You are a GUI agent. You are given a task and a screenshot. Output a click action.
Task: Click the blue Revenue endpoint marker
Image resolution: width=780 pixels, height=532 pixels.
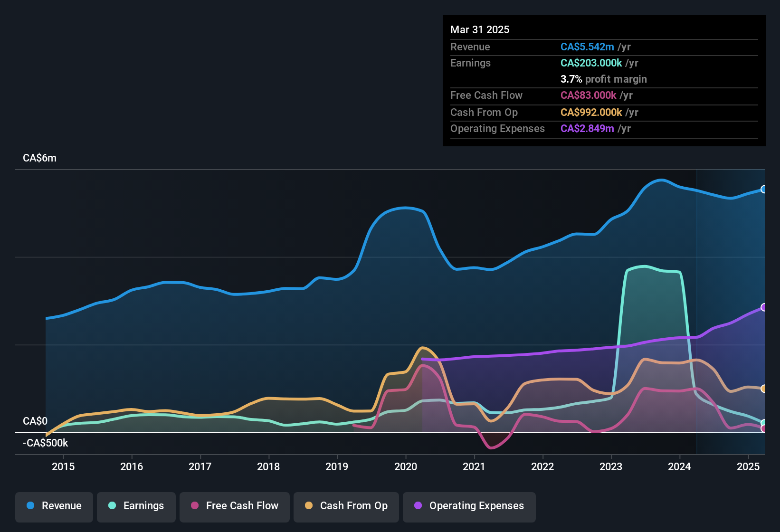(x=763, y=189)
